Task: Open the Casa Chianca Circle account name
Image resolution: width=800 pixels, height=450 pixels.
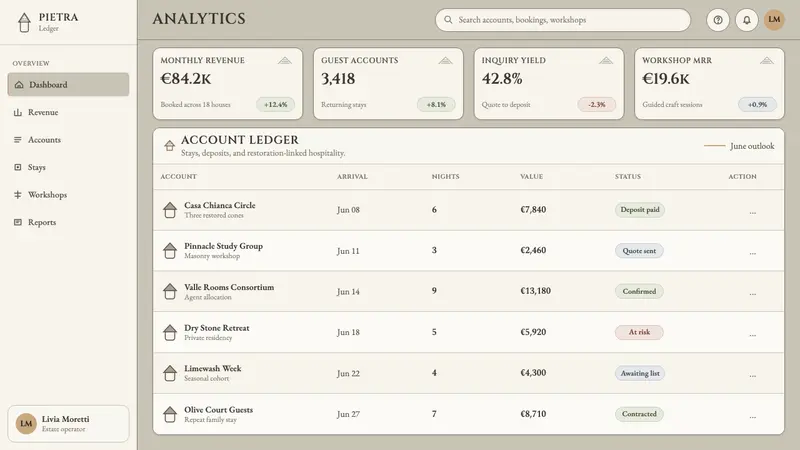Action: click(x=220, y=205)
